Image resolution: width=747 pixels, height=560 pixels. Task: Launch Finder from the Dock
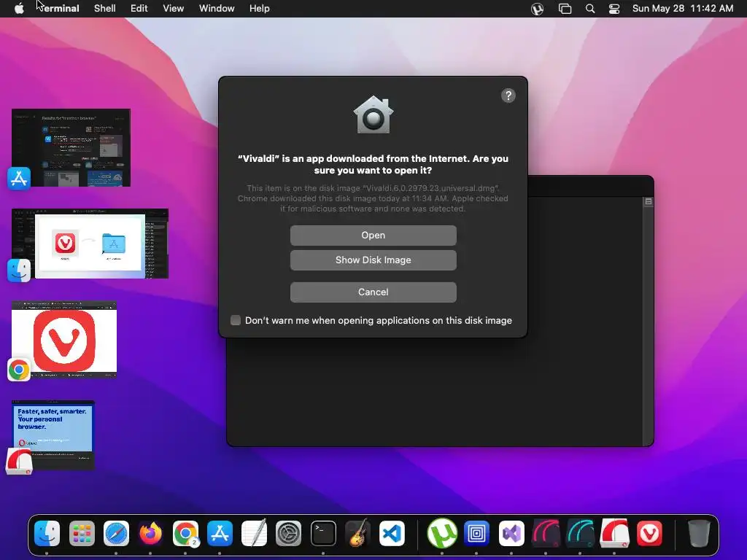[47, 533]
